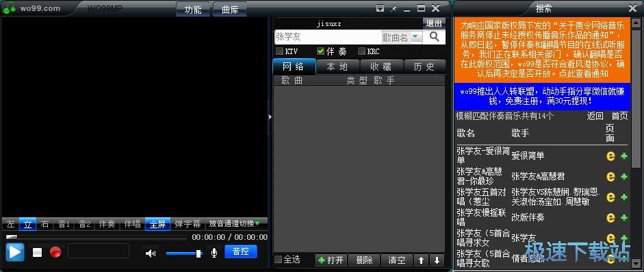The width and height of the screenshot is (644, 272).
Task: Tick the 全选 select-all checkbox
Action: pyautogui.click(x=278, y=259)
